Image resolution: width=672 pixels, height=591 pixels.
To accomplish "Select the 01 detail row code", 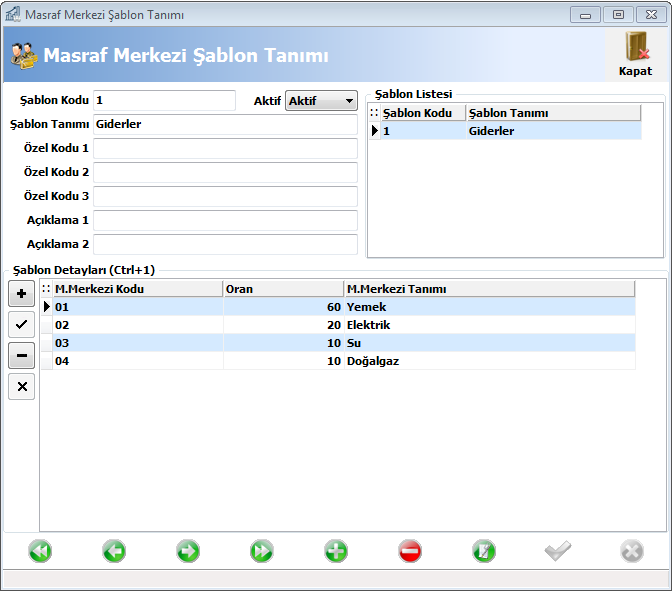I will point(138,307).
